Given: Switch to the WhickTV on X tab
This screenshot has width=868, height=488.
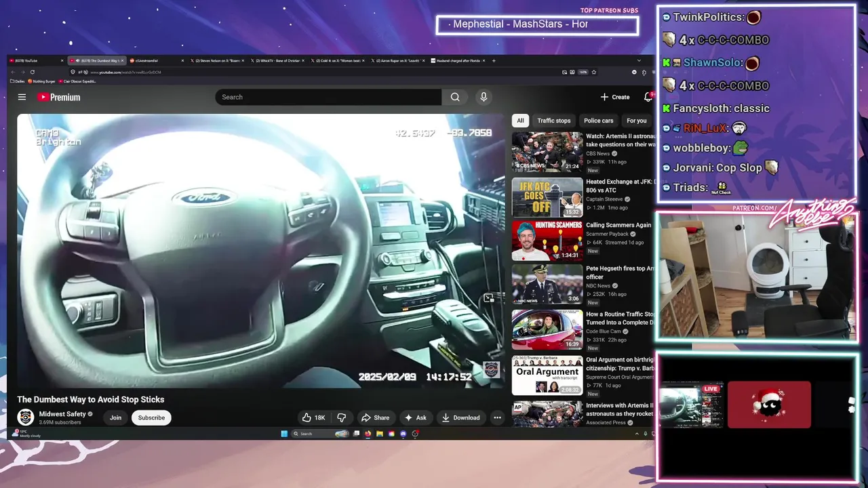Looking at the screenshot, I should pos(277,60).
